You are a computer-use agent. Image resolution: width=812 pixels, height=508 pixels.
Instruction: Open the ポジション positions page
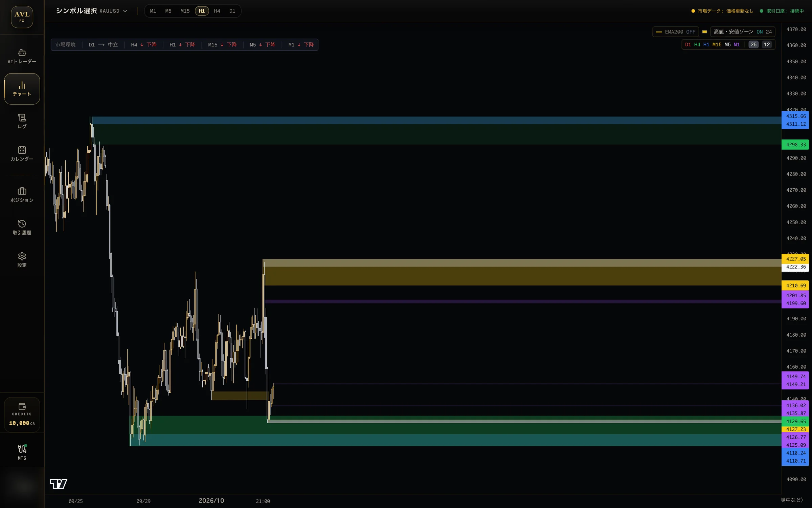[x=22, y=195]
